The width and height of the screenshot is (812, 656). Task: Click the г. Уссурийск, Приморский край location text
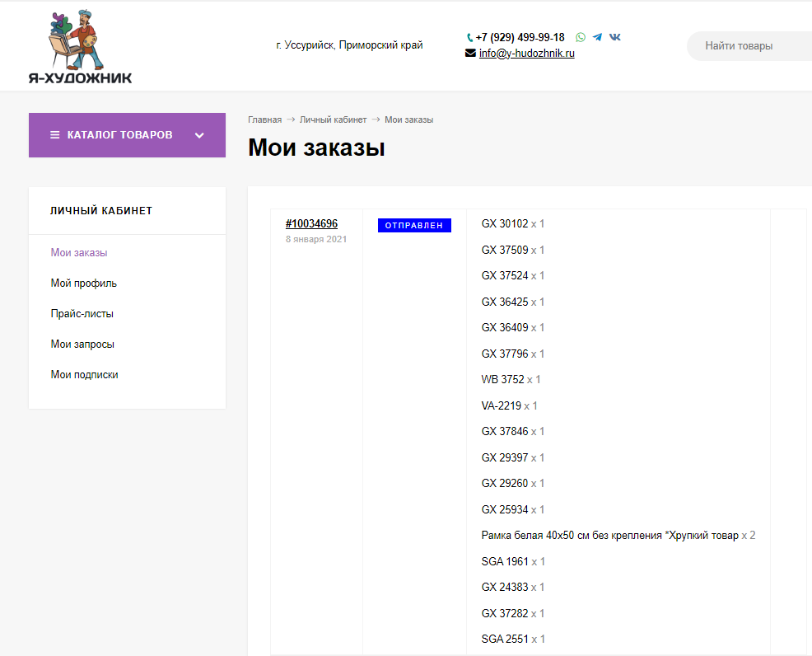[x=349, y=45]
